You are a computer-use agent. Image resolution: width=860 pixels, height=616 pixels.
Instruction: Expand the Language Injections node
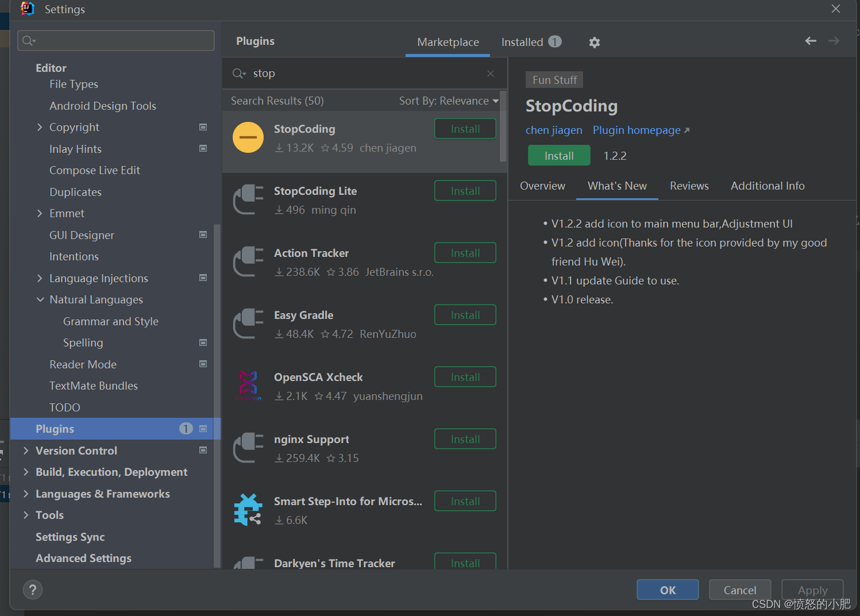pyautogui.click(x=40, y=278)
